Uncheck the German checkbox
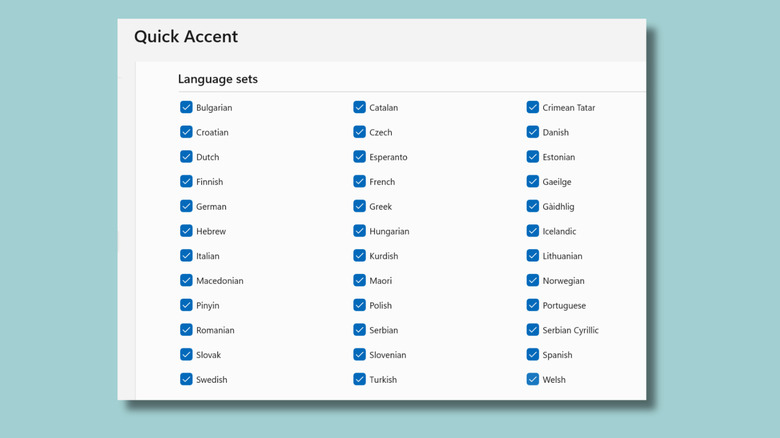Image resolution: width=780 pixels, height=438 pixels. pos(186,206)
